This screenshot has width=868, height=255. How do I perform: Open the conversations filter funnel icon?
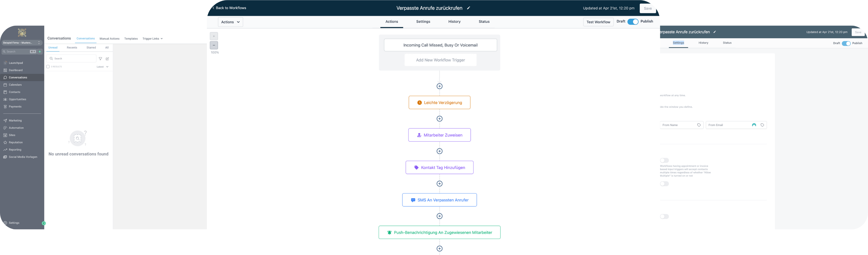(x=100, y=59)
